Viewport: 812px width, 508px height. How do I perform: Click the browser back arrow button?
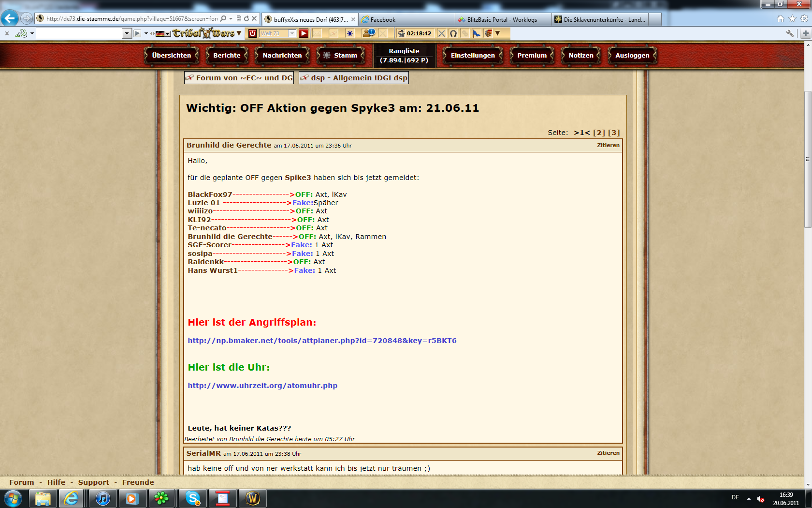(10, 18)
